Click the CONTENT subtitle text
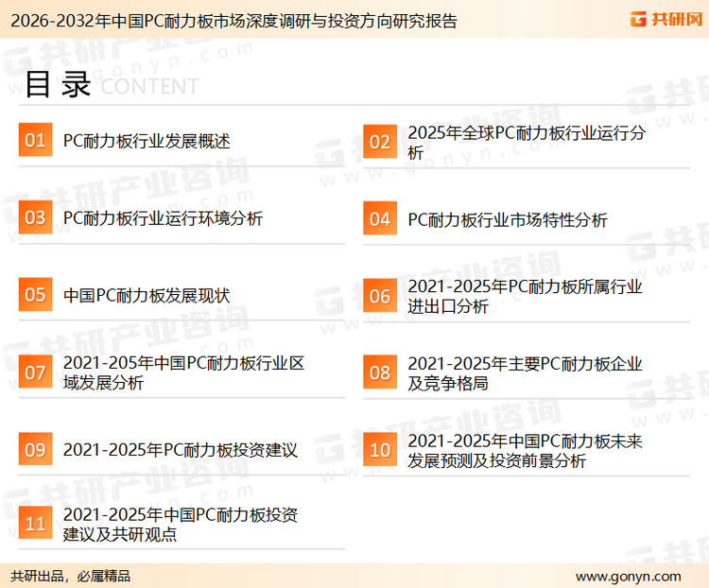This screenshot has height=588, width=709. point(149,86)
